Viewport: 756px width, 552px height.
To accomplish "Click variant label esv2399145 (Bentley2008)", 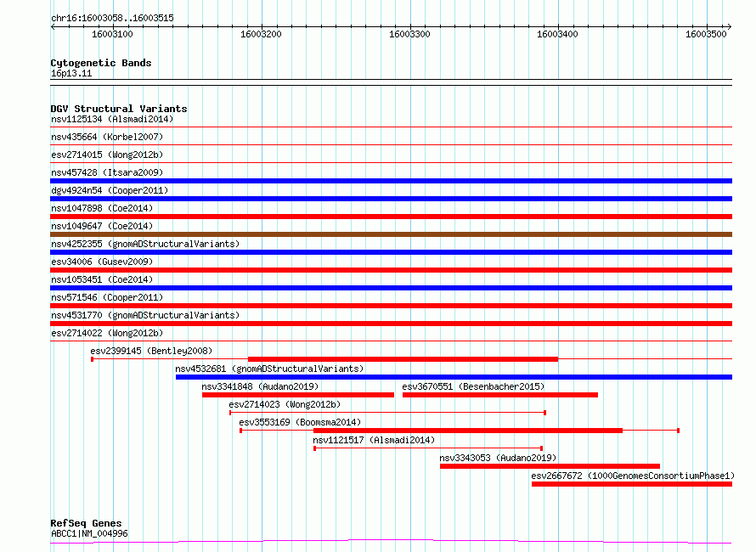I will click(x=151, y=351).
